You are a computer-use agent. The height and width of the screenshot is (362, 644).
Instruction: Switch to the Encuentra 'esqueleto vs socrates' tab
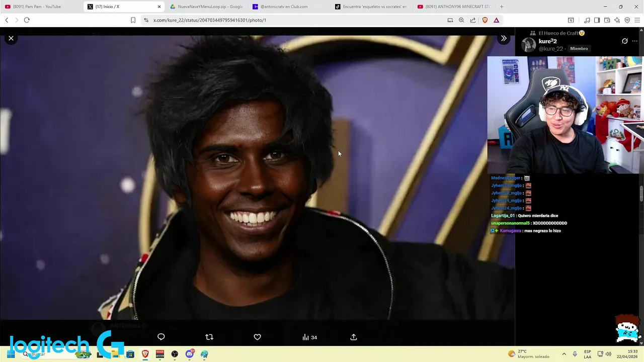tap(371, 7)
